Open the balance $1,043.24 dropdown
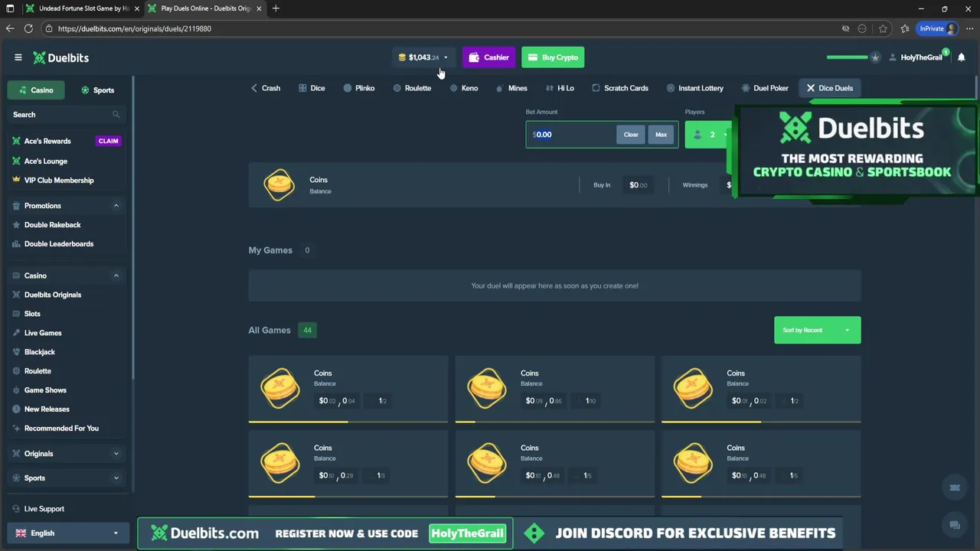Screen dimensions: 980x551 tap(423, 57)
